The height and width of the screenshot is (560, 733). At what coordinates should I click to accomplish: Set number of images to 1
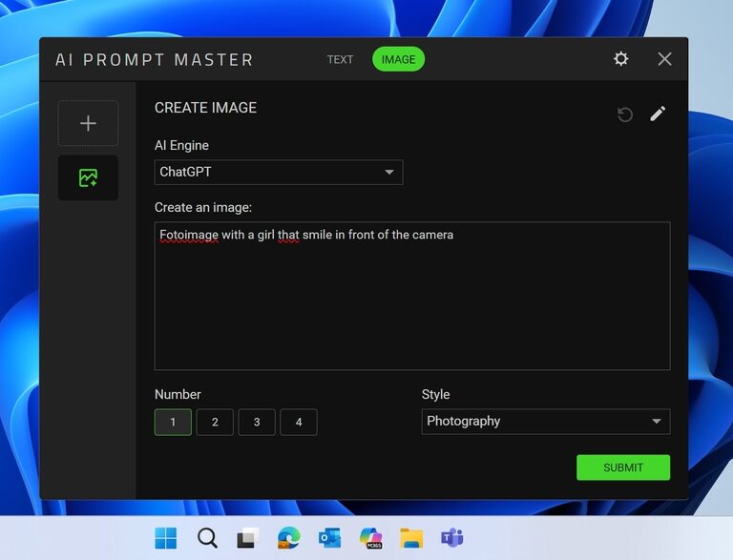pos(173,422)
